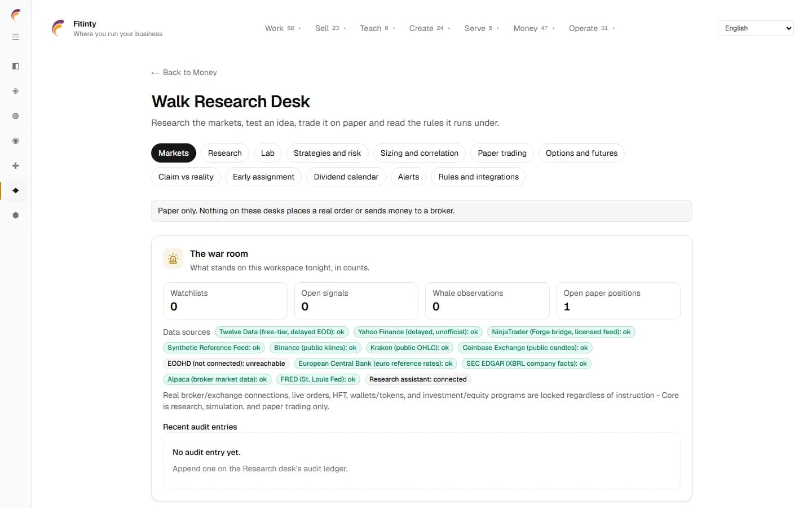
Task: Switch to the Research tab
Action: [224, 153]
